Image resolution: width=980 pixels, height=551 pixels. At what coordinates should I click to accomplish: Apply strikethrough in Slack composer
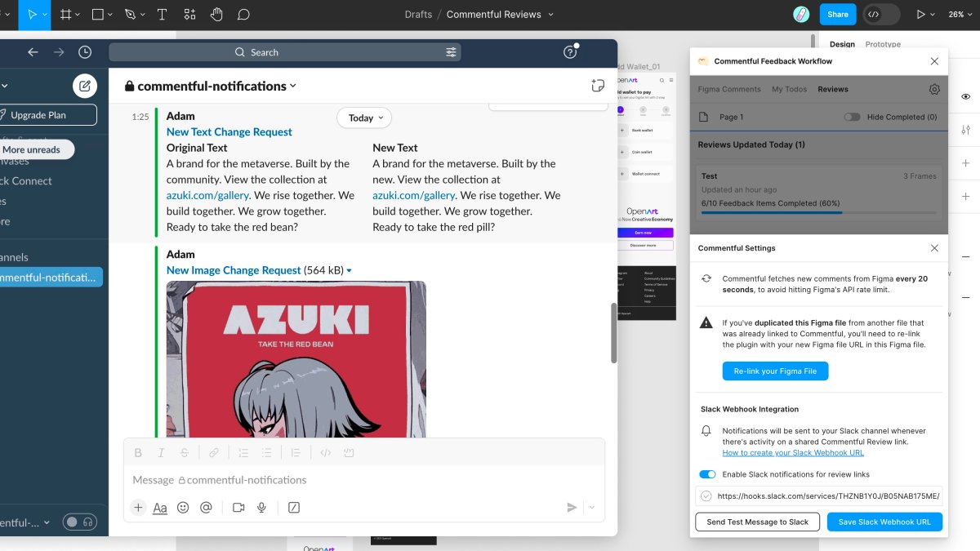point(184,453)
